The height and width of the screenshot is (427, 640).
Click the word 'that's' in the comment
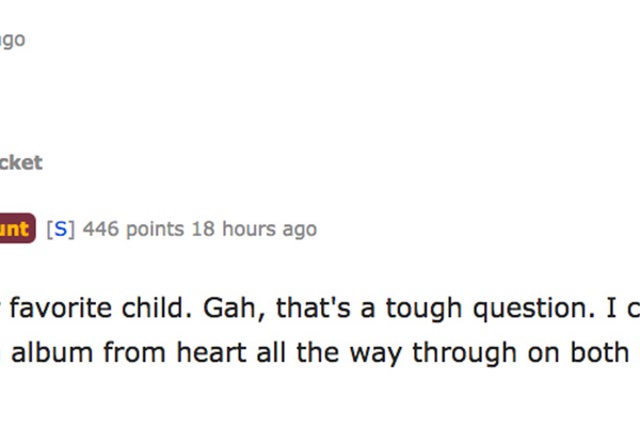click(x=313, y=308)
